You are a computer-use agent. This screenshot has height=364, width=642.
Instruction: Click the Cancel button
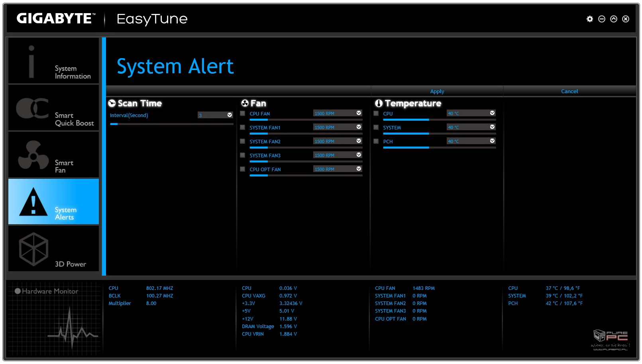pyautogui.click(x=569, y=91)
